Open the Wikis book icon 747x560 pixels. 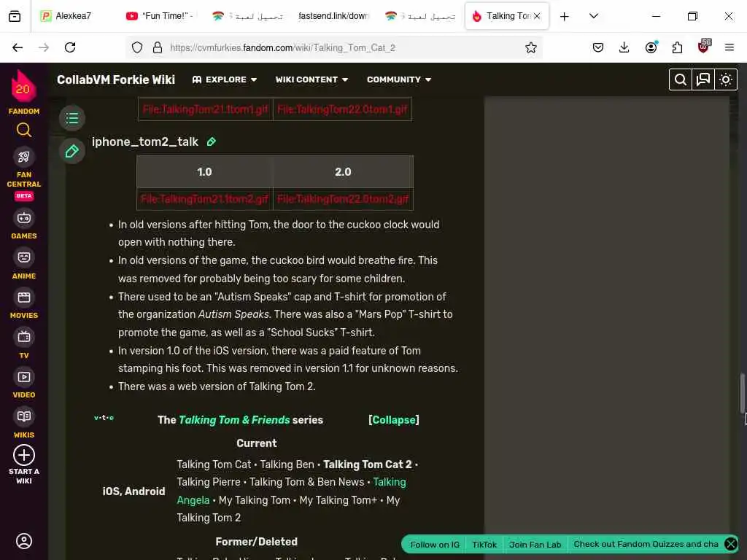click(24, 416)
